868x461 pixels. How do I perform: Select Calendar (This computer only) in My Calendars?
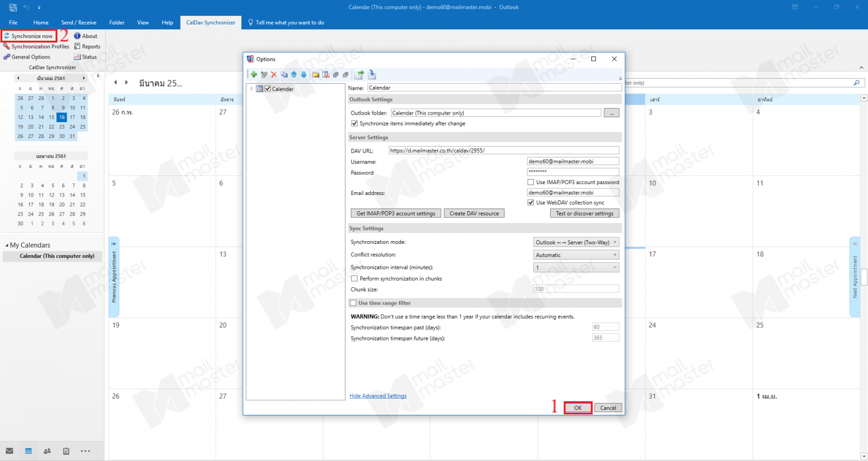coord(52,256)
